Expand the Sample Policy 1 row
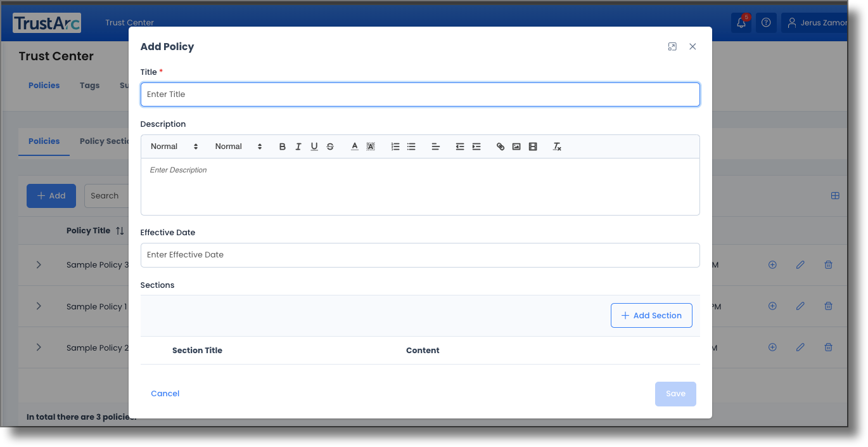Image resolution: width=868 pixels, height=447 pixels. click(x=39, y=306)
